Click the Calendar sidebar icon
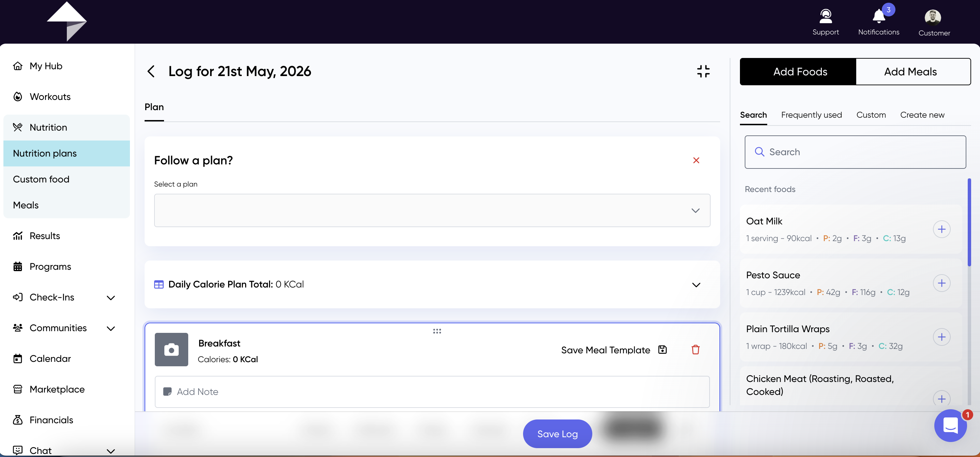This screenshot has width=980, height=457. (x=17, y=358)
